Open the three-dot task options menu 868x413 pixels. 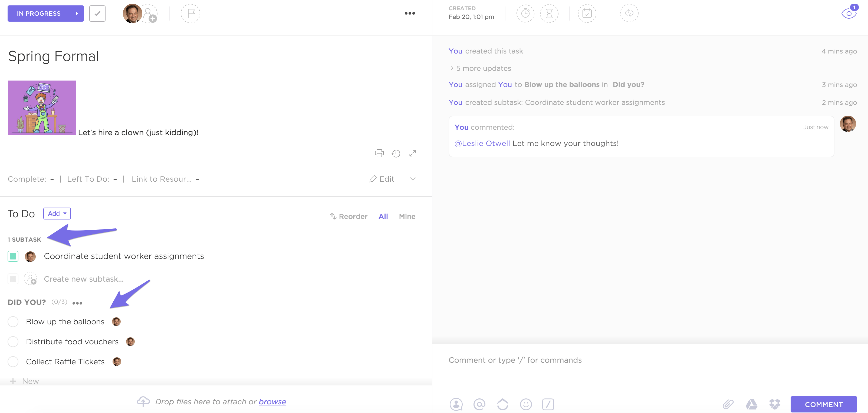[410, 14]
